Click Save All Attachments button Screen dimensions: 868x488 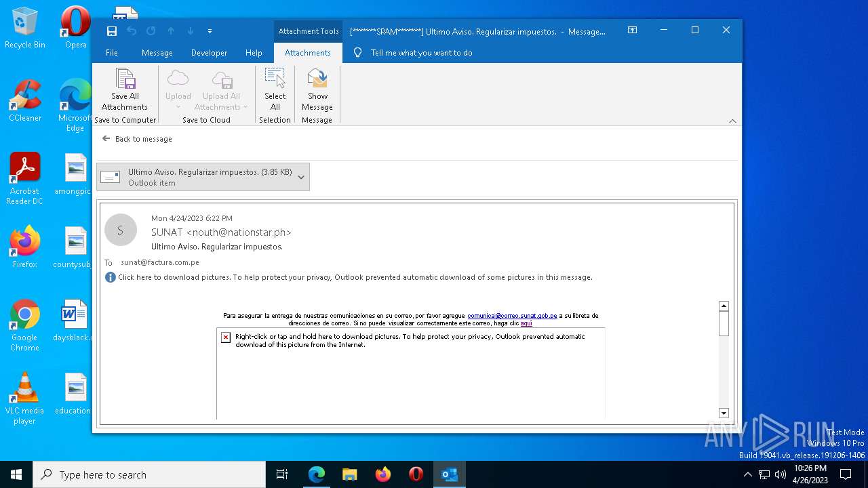point(125,90)
